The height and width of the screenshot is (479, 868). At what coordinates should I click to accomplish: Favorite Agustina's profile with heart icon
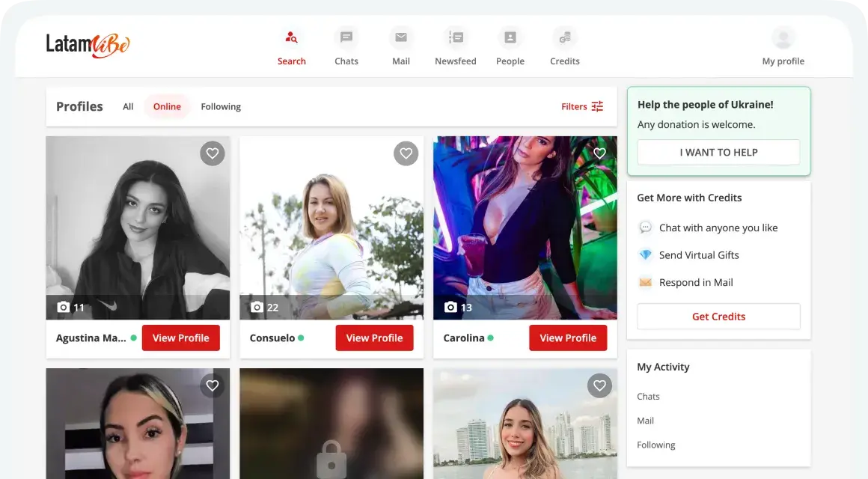(x=213, y=153)
